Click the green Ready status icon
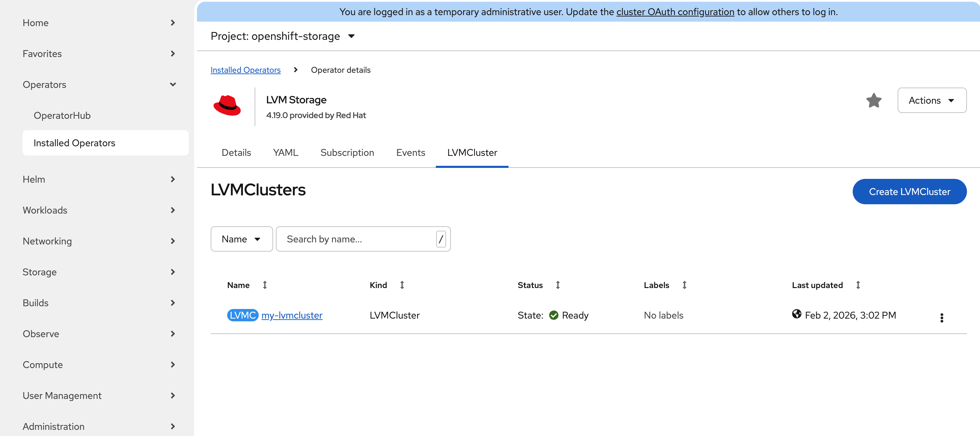Image resolution: width=980 pixels, height=436 pixels. (x=553, y=315)
